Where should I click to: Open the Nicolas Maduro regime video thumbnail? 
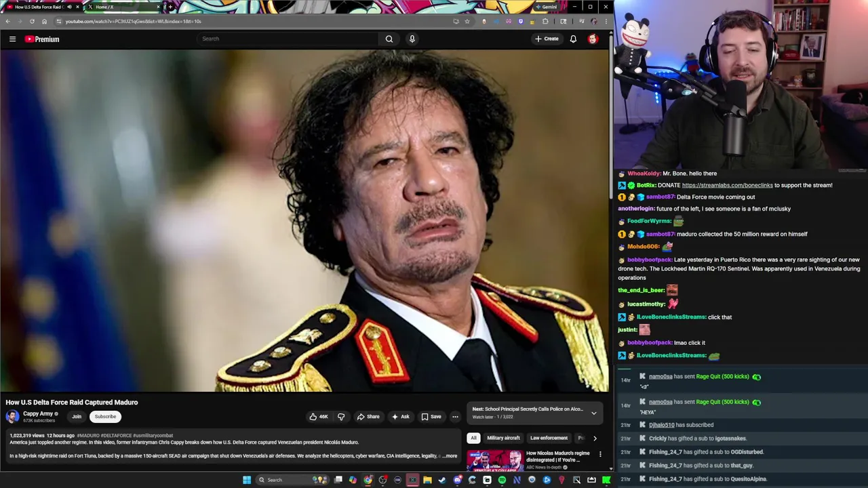click(x=494, y=460)
